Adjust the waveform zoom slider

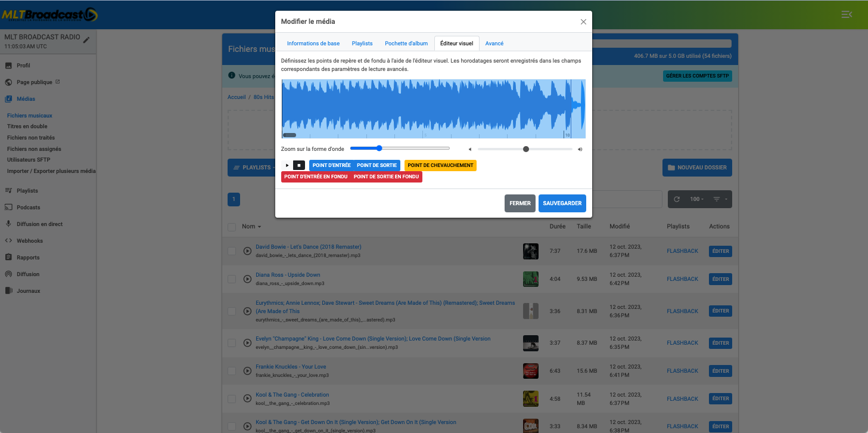(x=379, y=149)
